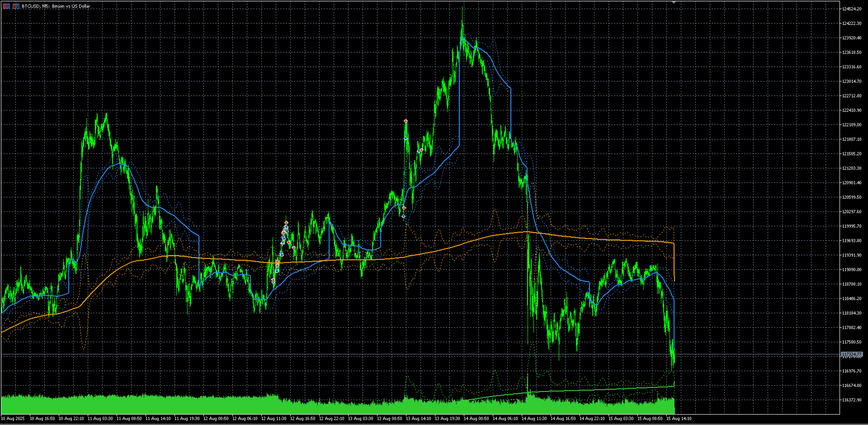The image size is (868, 425).
Task: Click the 14 Aug 16:50 time label
Action: pos(563,419)
